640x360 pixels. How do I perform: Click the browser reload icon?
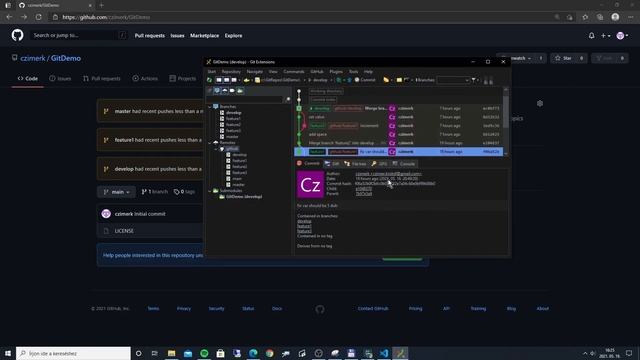(38, 17)
